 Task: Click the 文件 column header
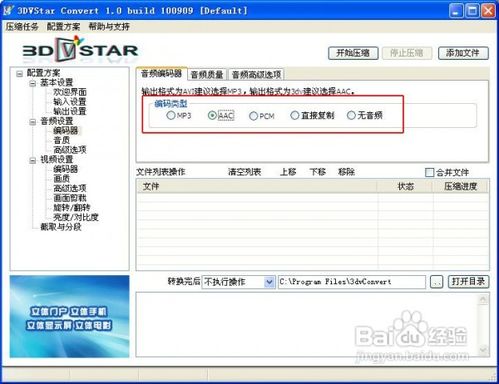click(257, 186)
